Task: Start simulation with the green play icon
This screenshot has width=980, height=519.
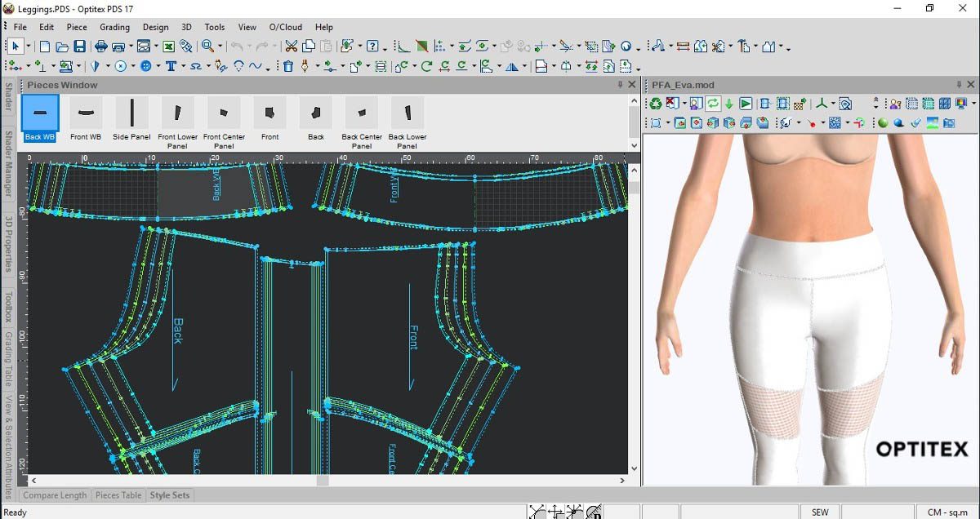Action: tap(746, 104)
